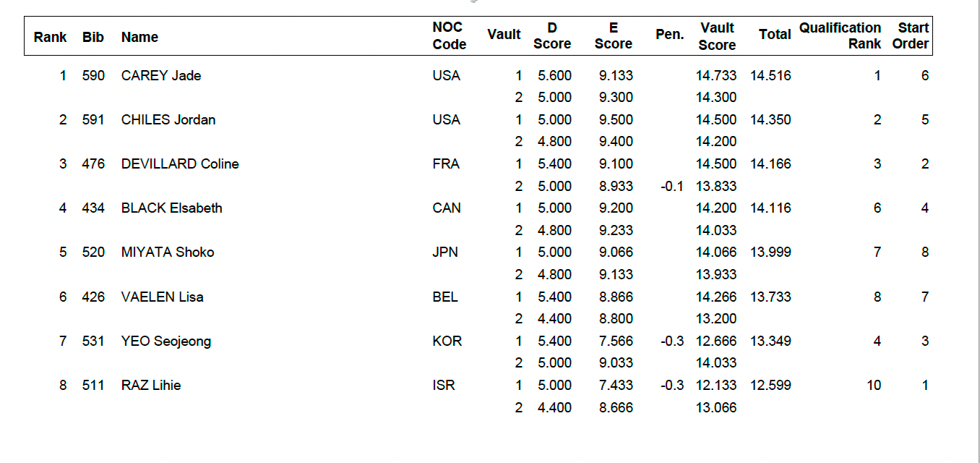Viewport: 980px width, 463px height.
Task: Select the NOC Code column header
Action: pyautogui.click(x=449, y=35)
